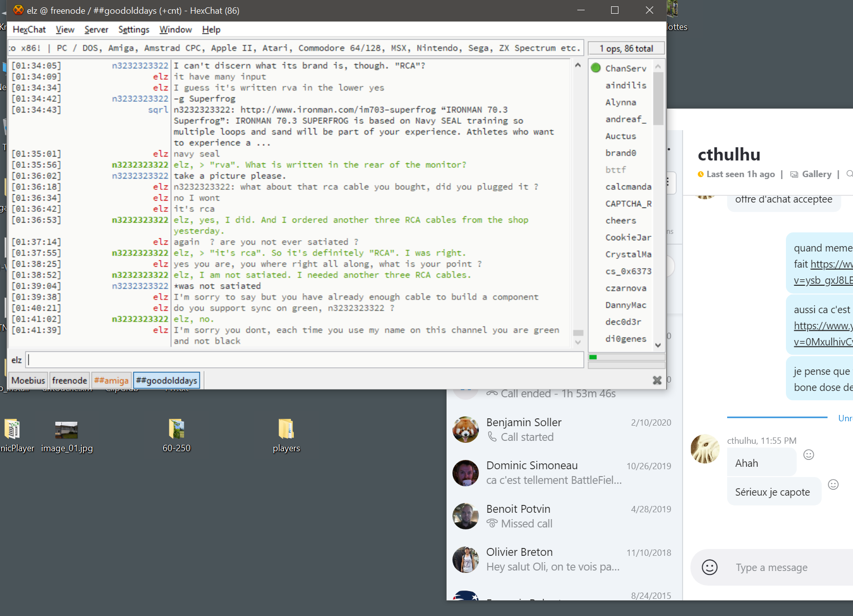Image resolution: width=853 pixels, height=616 pixels.
Task: Switch to the ##amiga channel tab
Action: pos(111,380)
